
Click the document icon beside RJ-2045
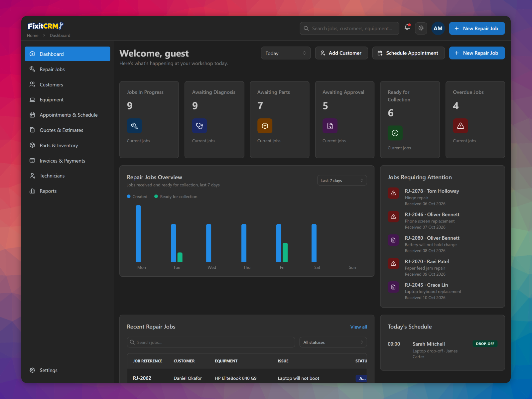tap(393, 287)
